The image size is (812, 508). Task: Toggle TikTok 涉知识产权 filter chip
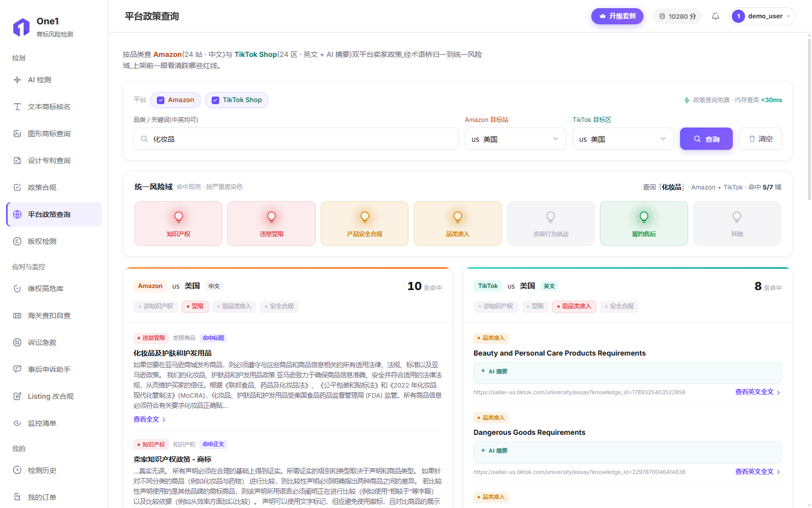(x=495, y=306)
